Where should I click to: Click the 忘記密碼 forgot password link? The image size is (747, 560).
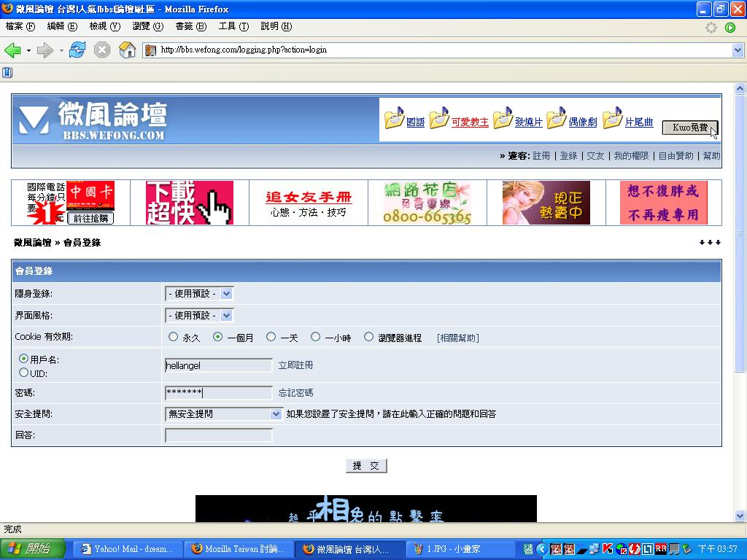[295, 392]
